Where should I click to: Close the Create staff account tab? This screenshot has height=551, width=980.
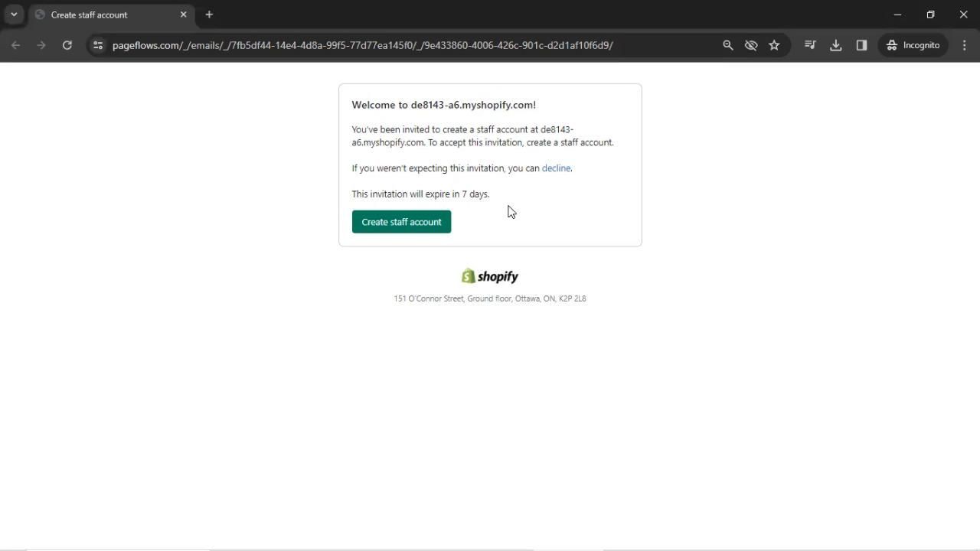click(183, 15)
